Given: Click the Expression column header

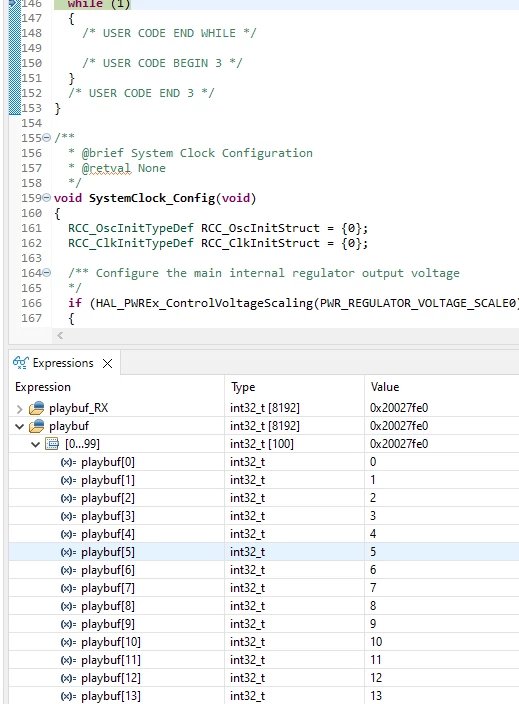Looking at the screenshot, I should point(43,387).
